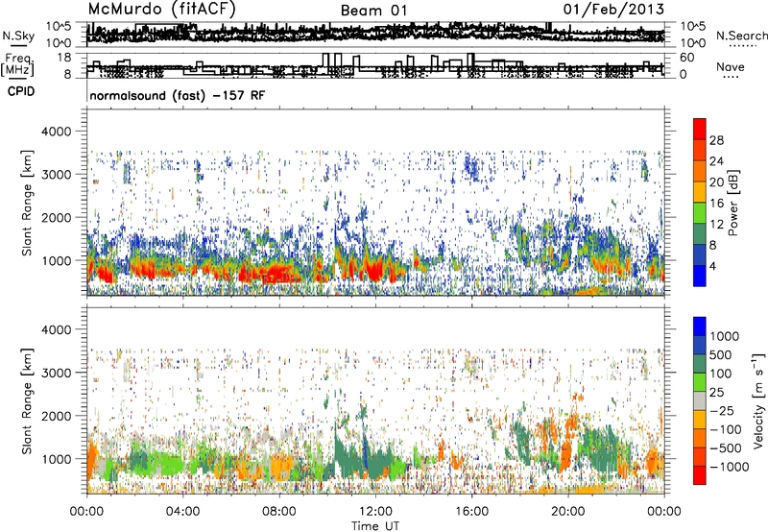Click the '60' right tick of frequency panel

[x=686, y=58]
